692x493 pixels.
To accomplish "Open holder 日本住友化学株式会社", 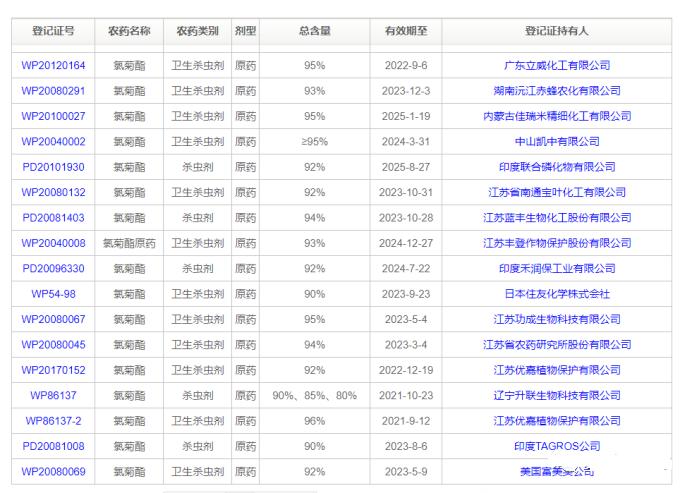I will pyautogui.click(x=557, y=294).
